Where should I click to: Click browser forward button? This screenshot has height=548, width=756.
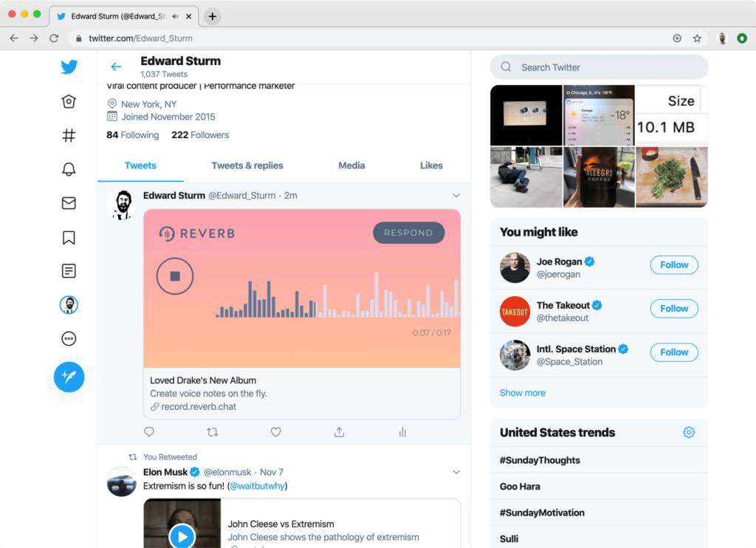pos(34,38)
